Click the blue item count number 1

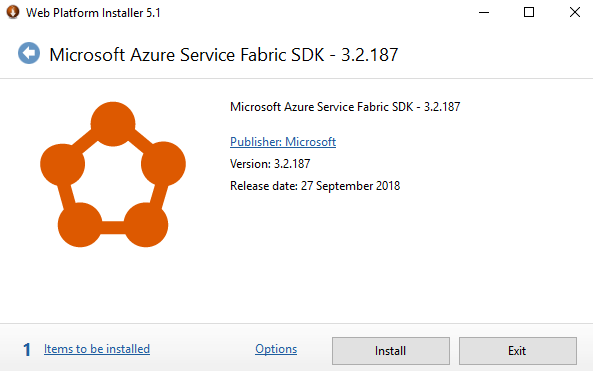click(x=27, y=350)
